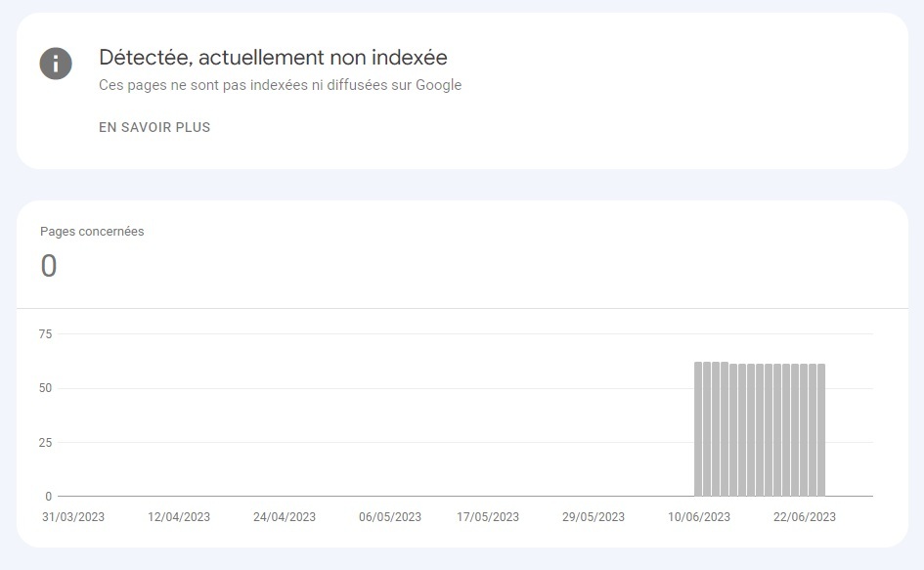Open the EN SAVOIR PLUS link
This screenshot has width=924, height=570.
[154, 127]
